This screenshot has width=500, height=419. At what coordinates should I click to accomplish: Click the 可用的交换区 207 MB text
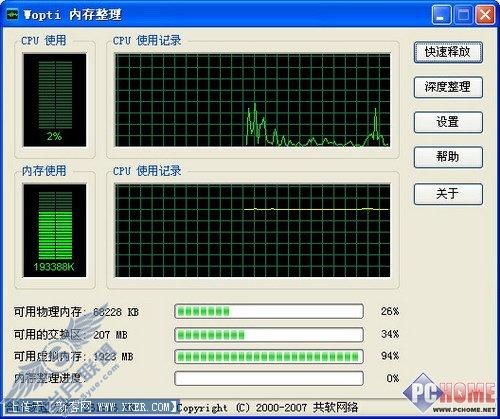(71, 334)
